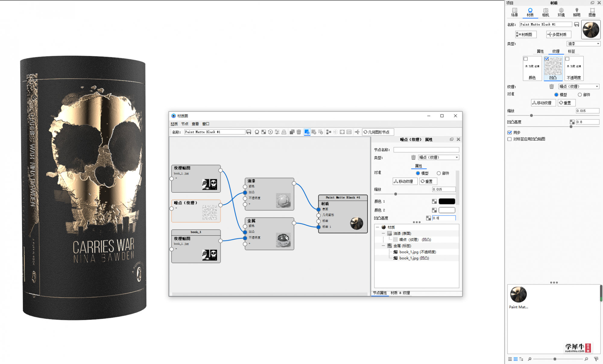This screenshot has height=364, width=603.
Task: Open the 类型 油漆 dropdown
Action: (x=583, y=44)
